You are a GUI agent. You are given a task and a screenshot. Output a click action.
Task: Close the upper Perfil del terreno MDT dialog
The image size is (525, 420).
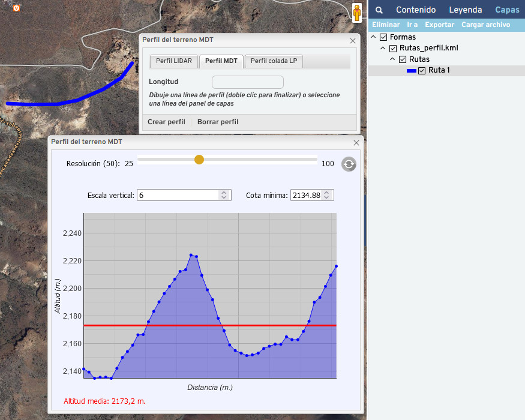[x=353, y=40]
